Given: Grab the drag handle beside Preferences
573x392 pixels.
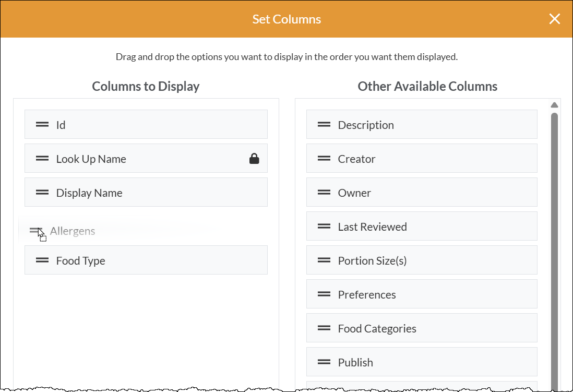Looking at the screenshot, I should (324, 294).
